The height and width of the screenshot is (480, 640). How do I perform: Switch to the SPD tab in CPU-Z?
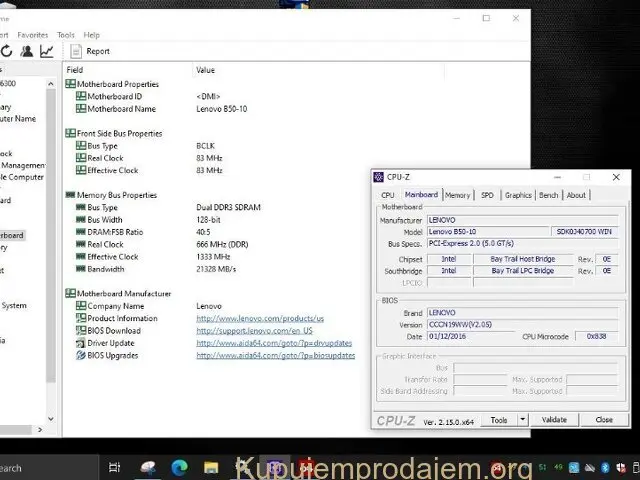(x=487, y=195)
